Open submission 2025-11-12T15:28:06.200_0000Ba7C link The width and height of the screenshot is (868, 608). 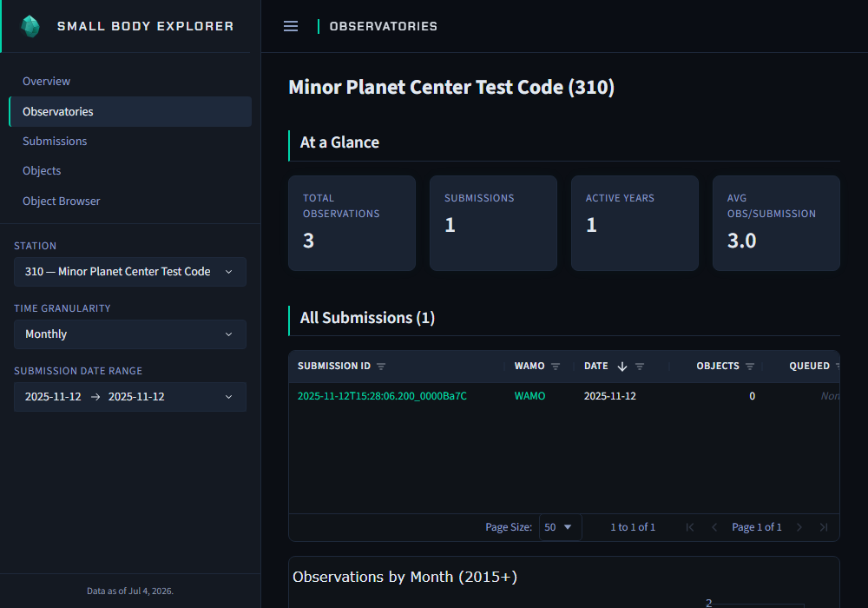pos(382,396)
